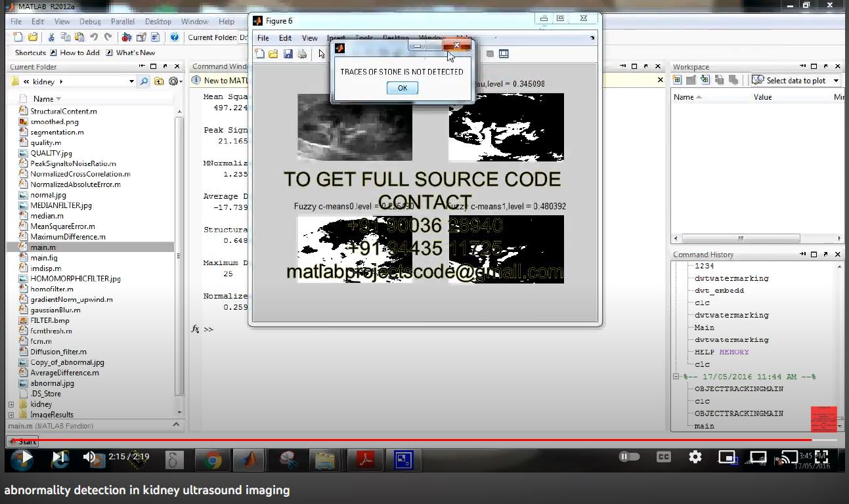Screen dimensions: 849x504
Task: Click the Paste icon in MATLAB toolbar
Action: (79, 37)
